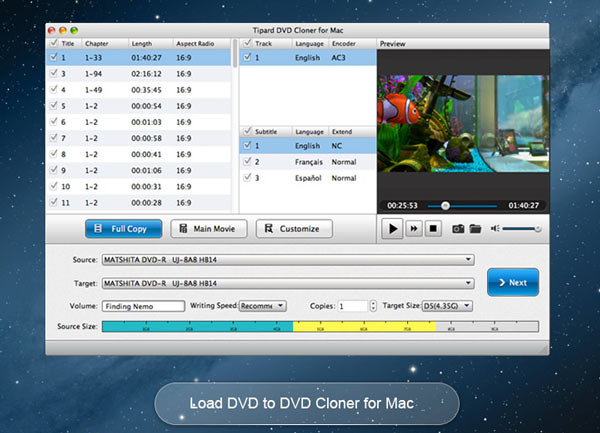Screen dimensions: 600x433
Task: Play the DVD preview
Action: pos(392,229)
